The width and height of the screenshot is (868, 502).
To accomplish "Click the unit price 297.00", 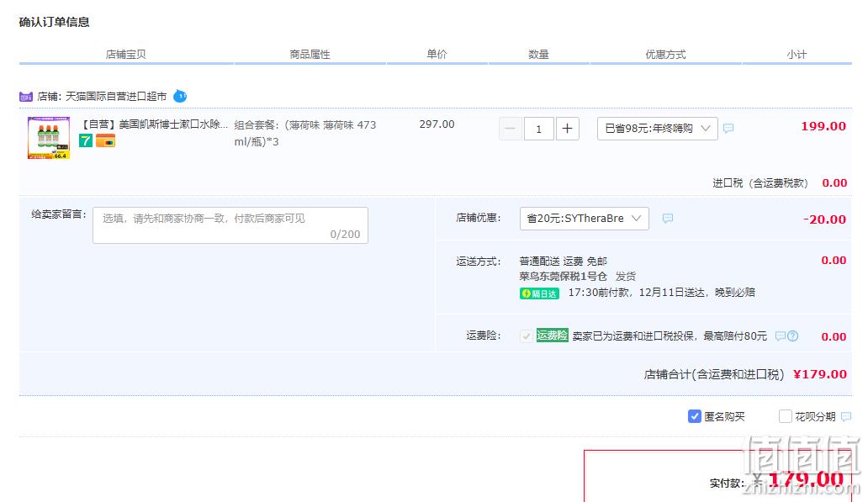I will tap(437, 124).
